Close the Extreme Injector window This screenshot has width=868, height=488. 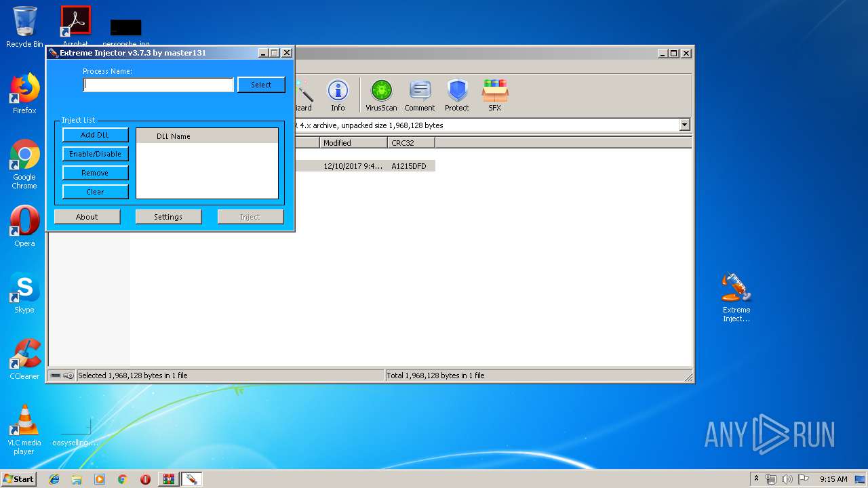point(287,53)
